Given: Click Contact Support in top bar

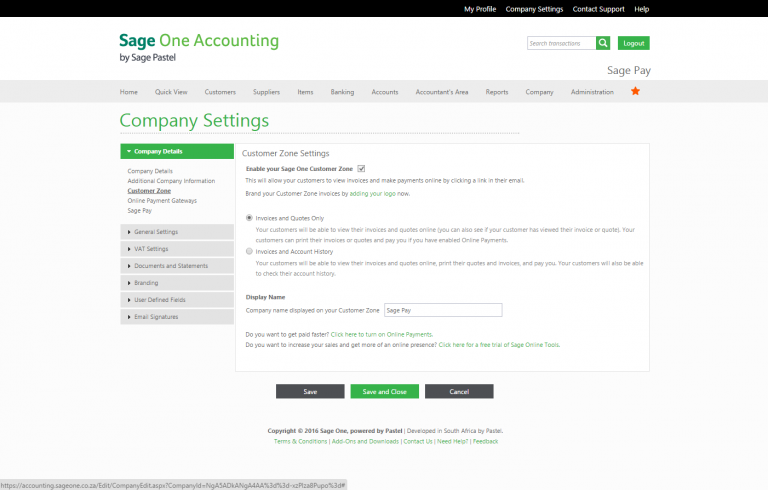Looking at the screenshot, I should pos(599,9).
